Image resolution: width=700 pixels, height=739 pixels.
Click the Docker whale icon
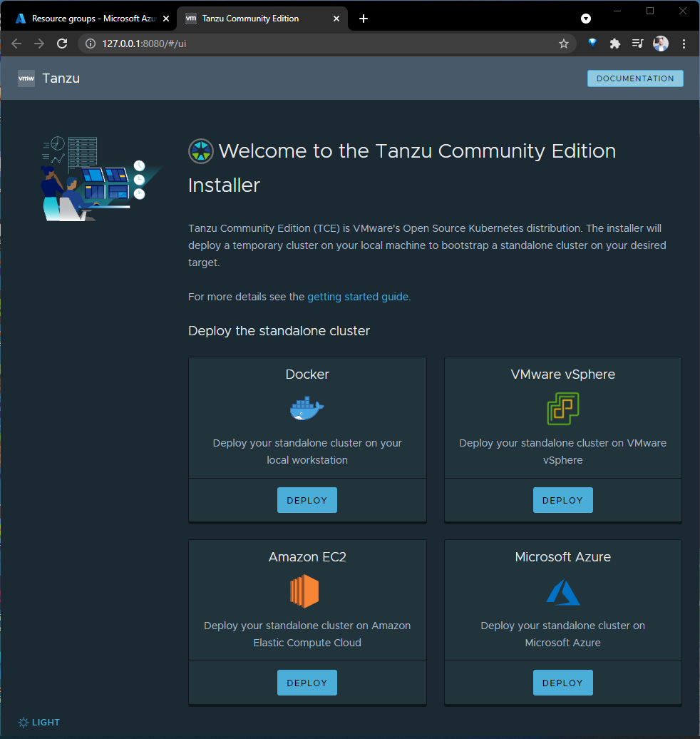coord(307,408)
